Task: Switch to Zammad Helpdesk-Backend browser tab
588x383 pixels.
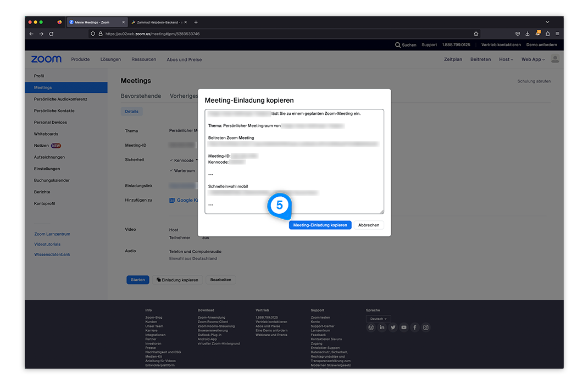Action: (x=157, y=22)
